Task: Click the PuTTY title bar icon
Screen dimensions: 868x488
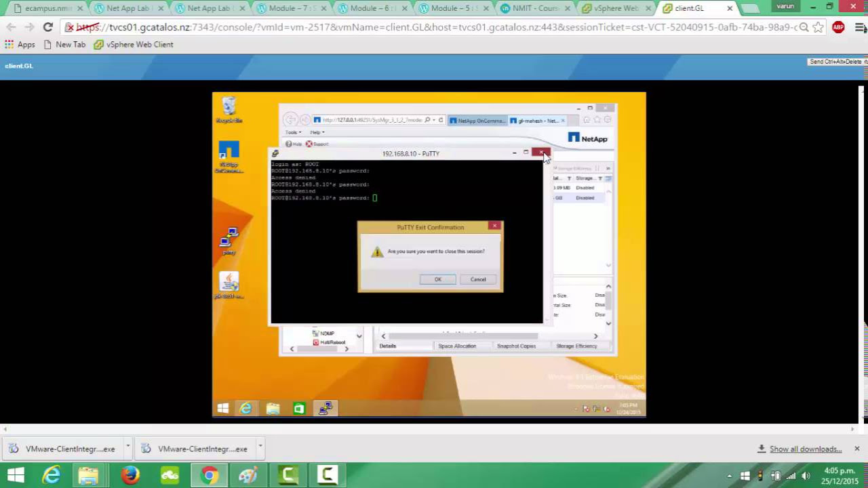Action: click(x=275, y=153)
